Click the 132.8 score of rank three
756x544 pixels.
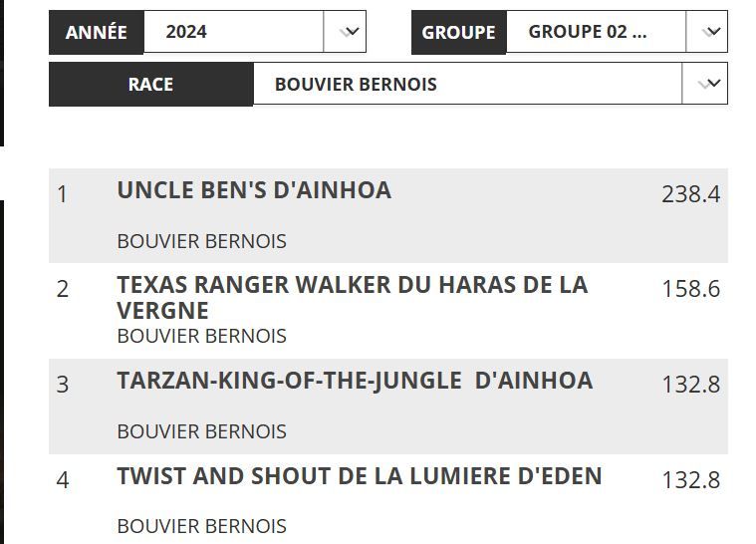691,385
